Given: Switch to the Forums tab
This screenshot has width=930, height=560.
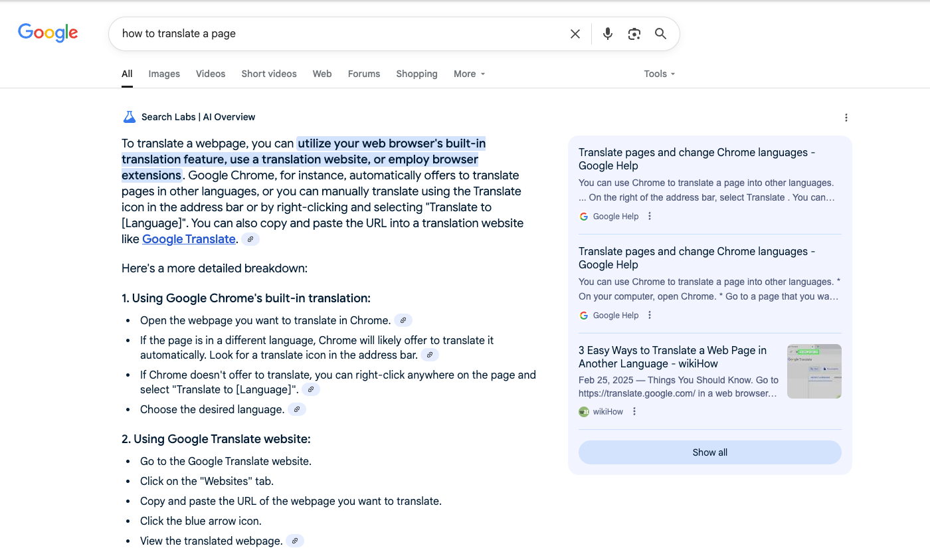Looking at the screenshot, I should click(364, 74).
